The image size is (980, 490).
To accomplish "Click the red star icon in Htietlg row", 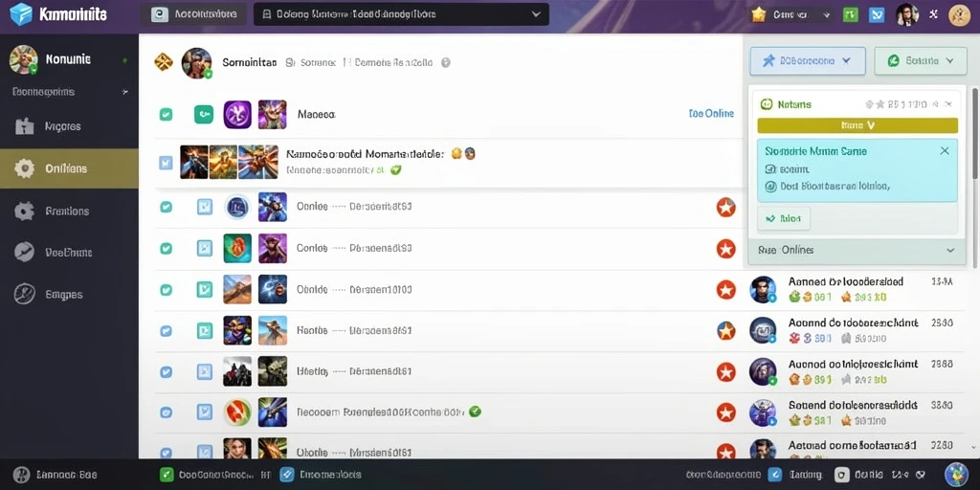I will click(725, 372).
